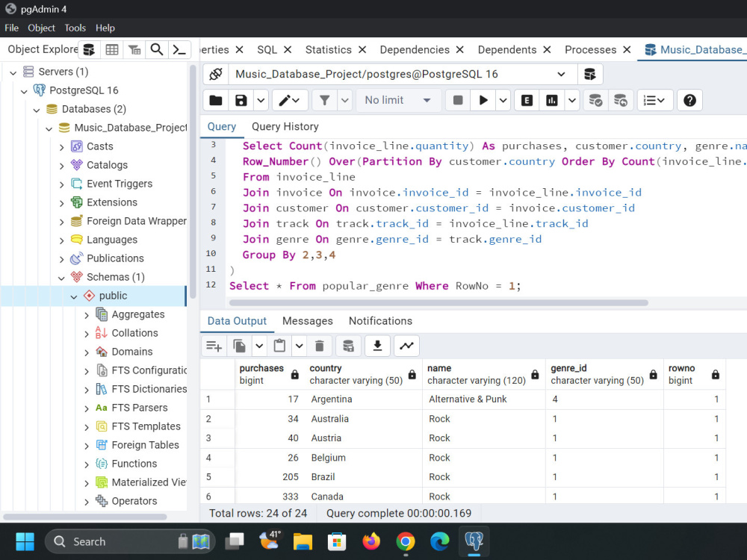This screenshot has width=747, height=560.
Task: Click the Help question mark button
Action: point(689,99)
